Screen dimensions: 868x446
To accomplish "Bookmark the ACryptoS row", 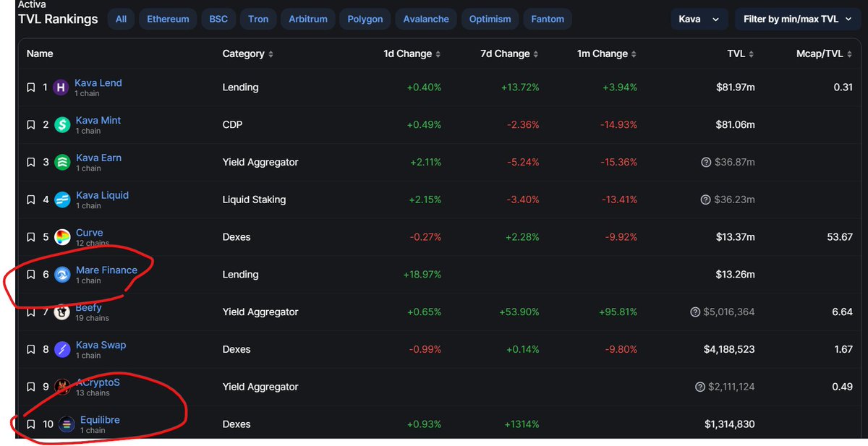I will point(30,387).
